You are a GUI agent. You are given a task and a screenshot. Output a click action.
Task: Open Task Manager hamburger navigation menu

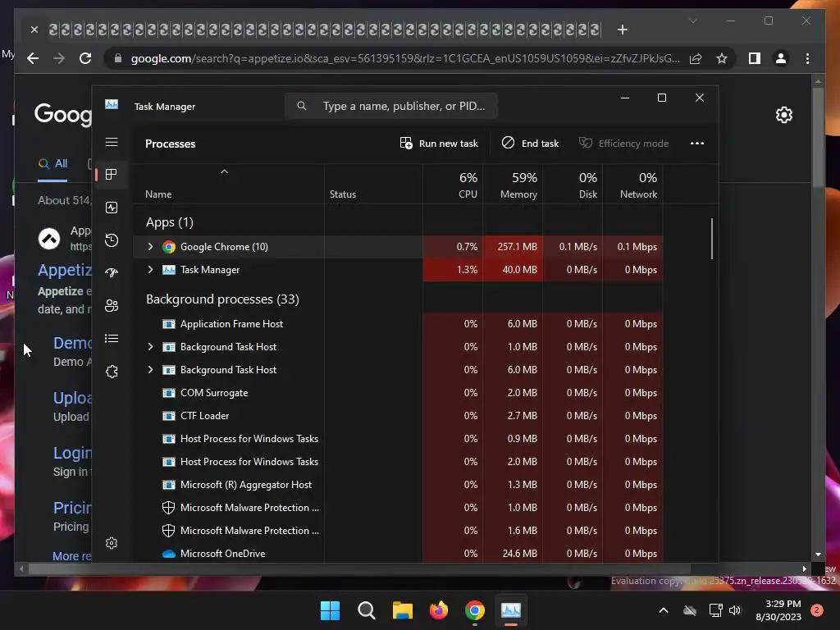point(112,143)
